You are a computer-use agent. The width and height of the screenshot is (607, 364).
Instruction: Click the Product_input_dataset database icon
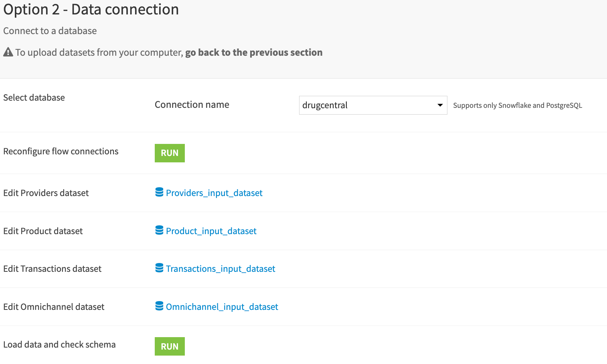click(159, 231)
